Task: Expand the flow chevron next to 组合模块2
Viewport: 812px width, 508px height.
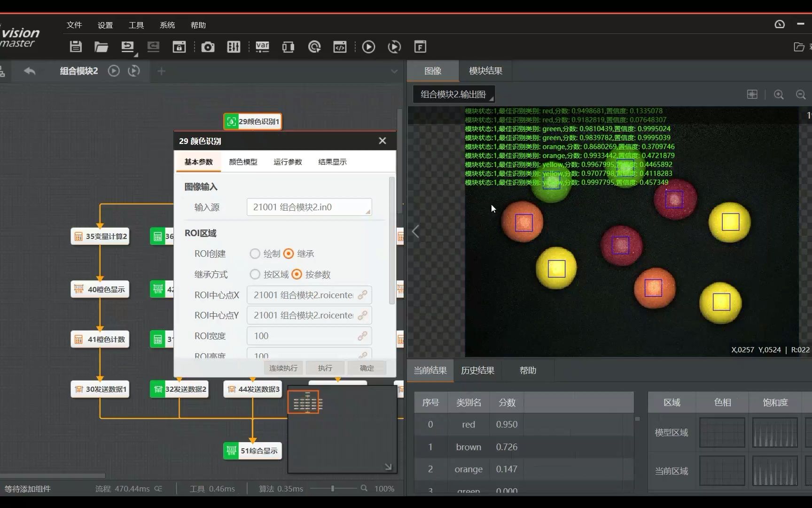Action: [394, 71]
